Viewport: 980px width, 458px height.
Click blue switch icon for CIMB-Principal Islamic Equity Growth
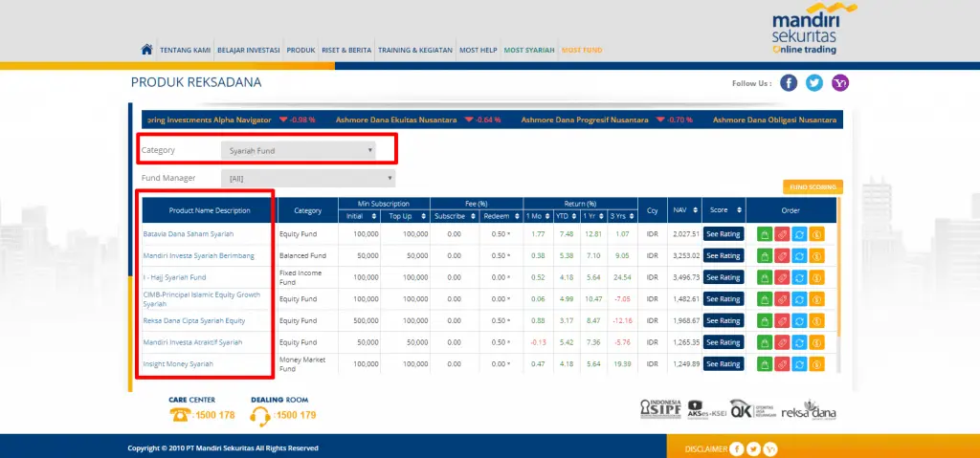click(799, 299)
